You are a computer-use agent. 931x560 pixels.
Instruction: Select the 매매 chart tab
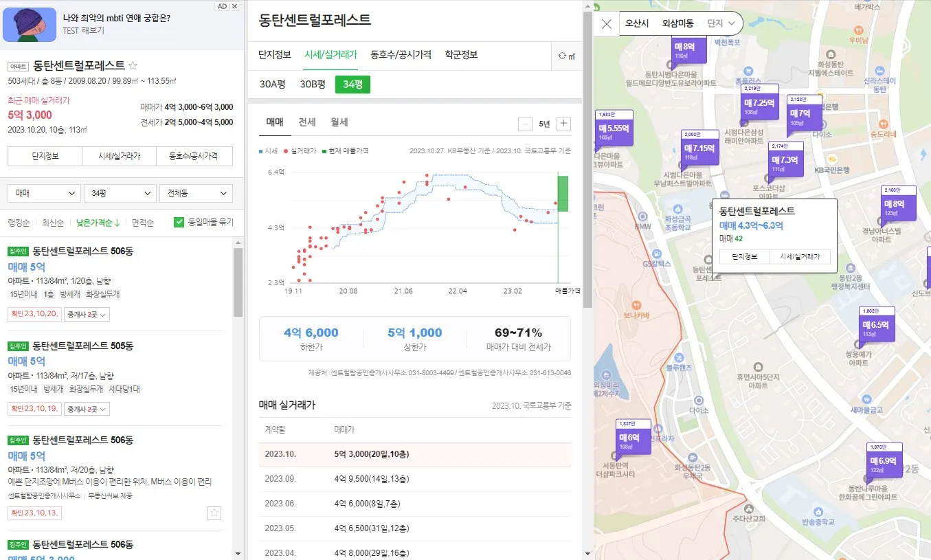click(x=275, y=122)
